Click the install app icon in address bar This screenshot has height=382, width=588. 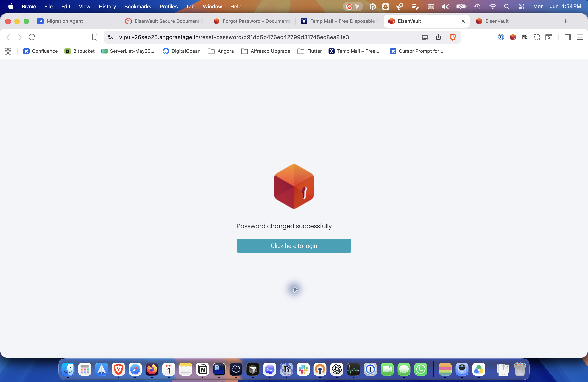[425, 37]
